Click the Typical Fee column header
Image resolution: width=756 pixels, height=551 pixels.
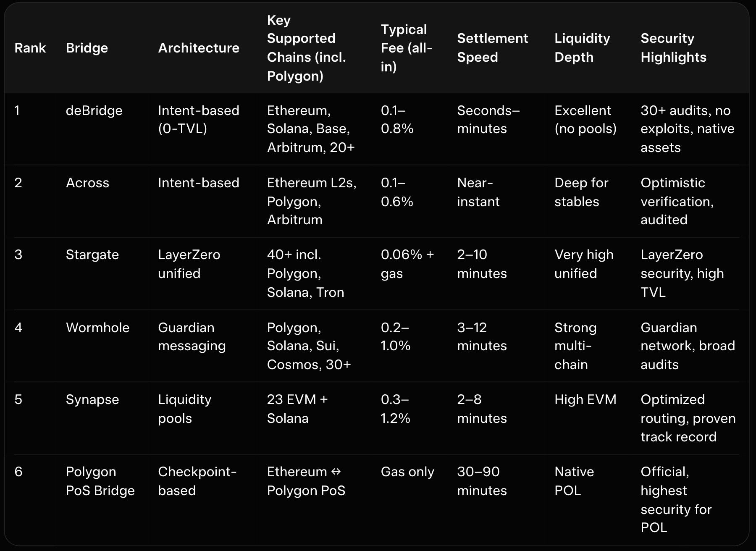[x=406, y=48]
